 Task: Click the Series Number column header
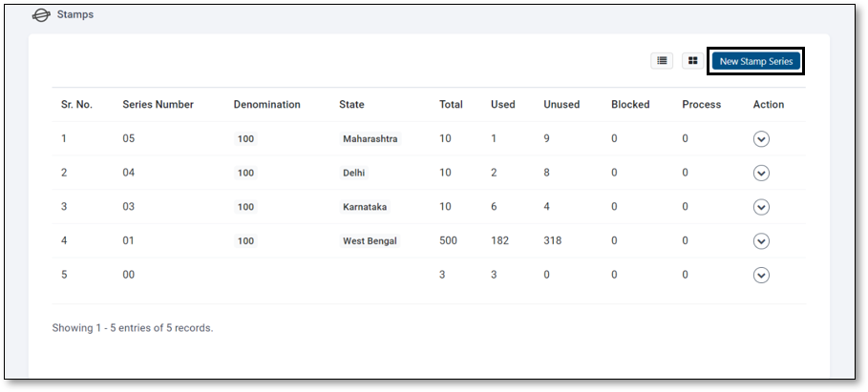pos(158,105)
